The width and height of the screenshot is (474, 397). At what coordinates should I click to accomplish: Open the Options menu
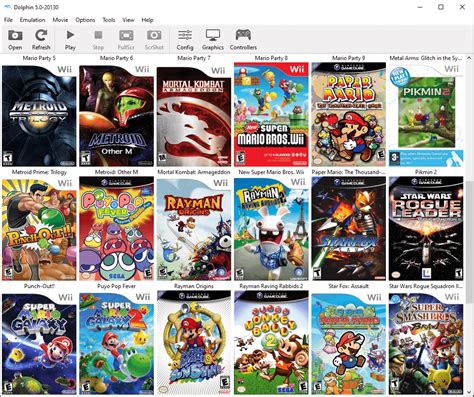click(x=85, y=20)
